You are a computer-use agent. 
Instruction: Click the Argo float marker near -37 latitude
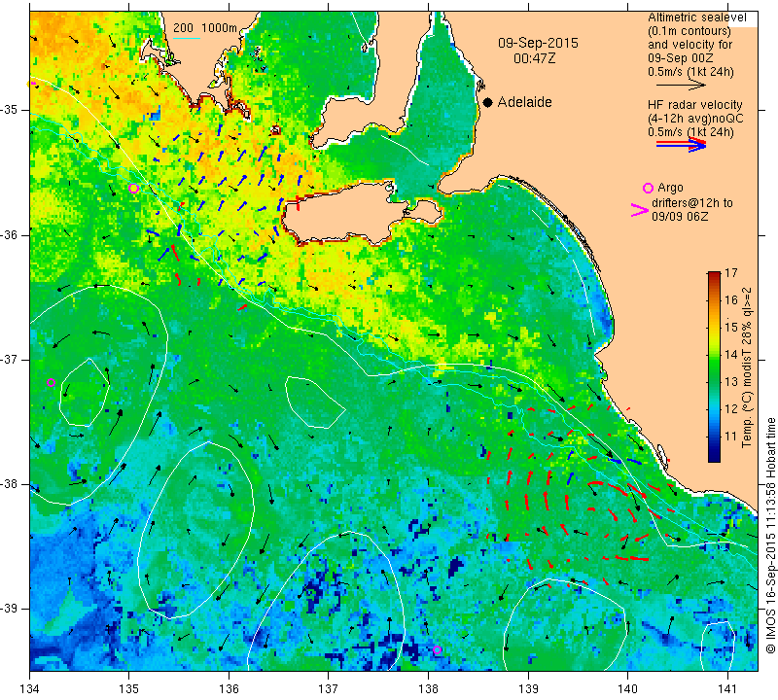[51, 382]
